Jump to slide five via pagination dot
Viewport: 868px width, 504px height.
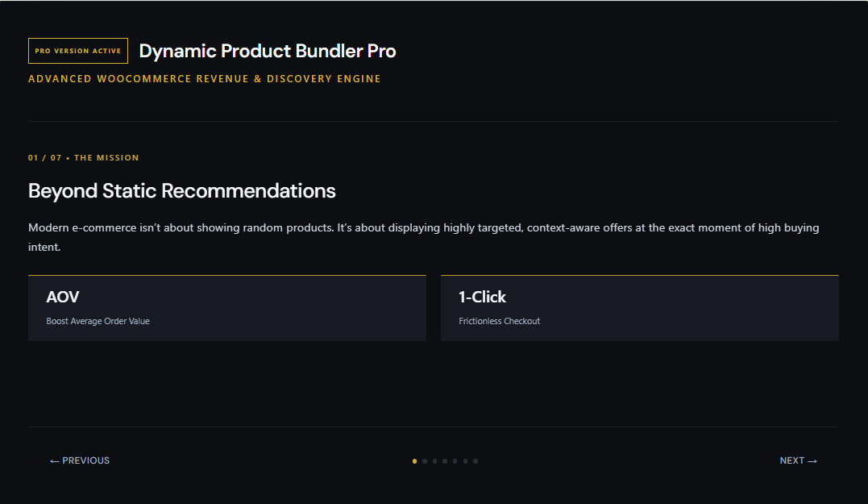455,460
